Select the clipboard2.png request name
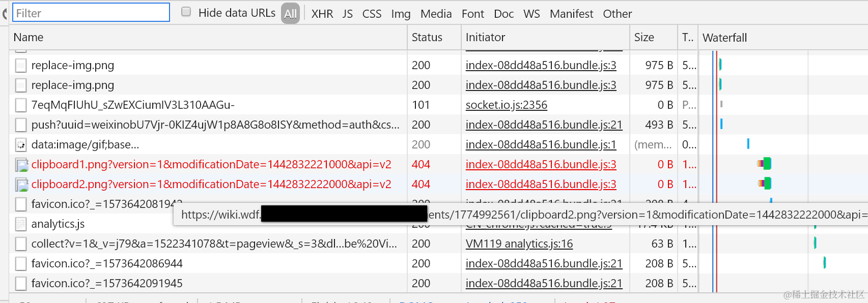Viewport: 868px width, 303px height. (211, 184)
